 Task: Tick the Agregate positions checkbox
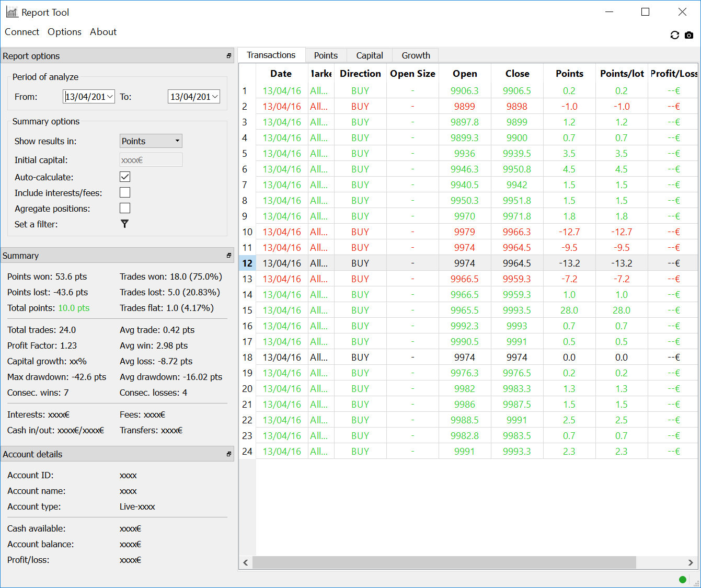(125, 208)
